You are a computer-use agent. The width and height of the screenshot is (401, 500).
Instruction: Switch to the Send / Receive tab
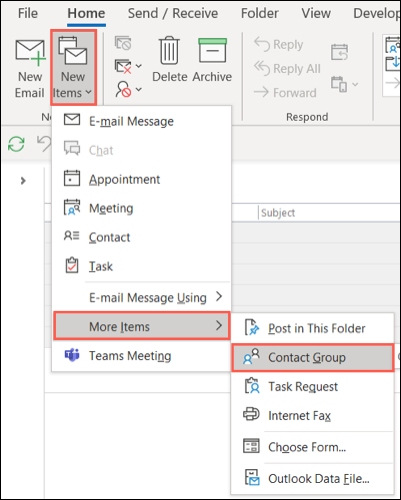coord(173,13)
